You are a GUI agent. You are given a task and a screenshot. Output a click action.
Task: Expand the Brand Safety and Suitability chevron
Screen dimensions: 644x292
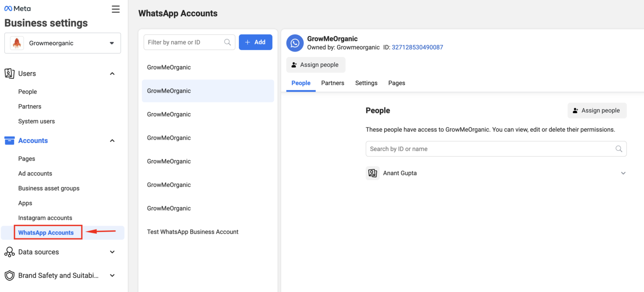click(x=112, y=276)
